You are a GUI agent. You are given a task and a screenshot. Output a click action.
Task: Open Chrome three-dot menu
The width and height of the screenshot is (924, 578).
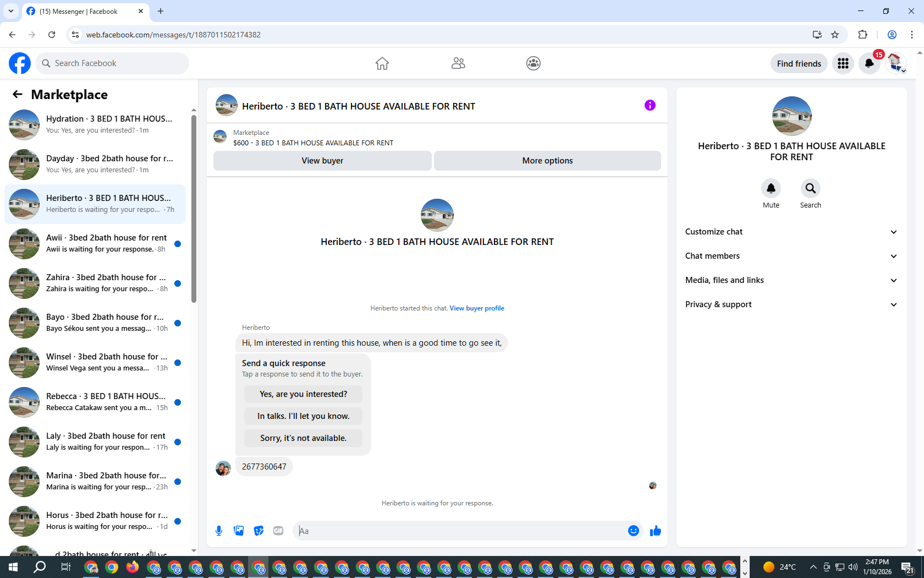coord(912,35)
